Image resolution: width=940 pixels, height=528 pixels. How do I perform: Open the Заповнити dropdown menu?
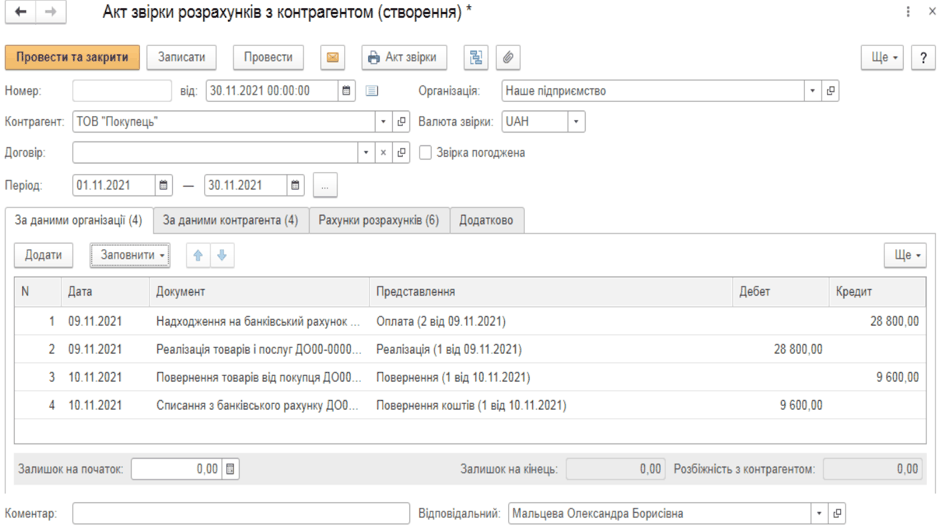click(x=130, y=255)
